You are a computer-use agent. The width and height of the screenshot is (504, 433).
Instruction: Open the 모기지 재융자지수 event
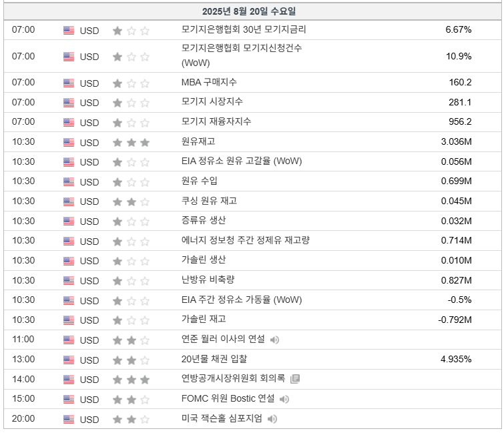tap(216, 121)
